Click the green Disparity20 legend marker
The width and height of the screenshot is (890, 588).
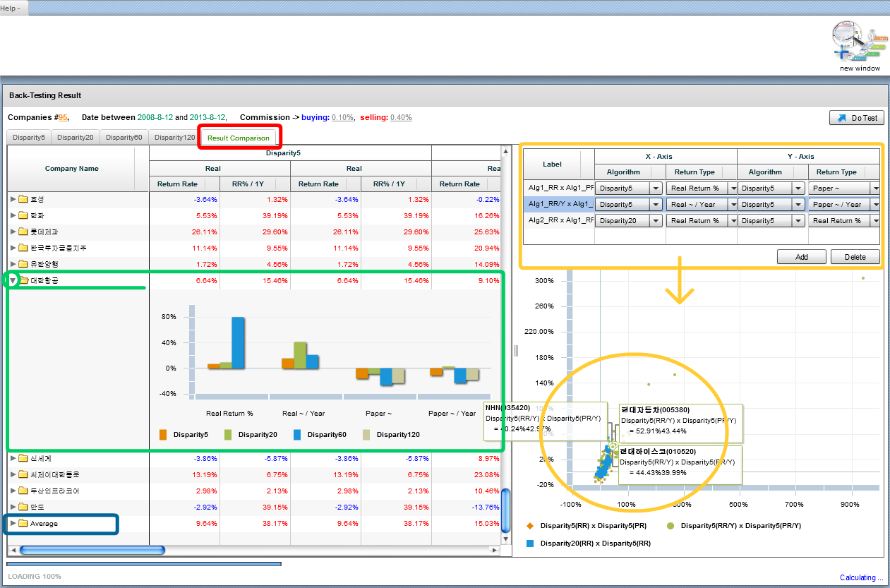coord(228,435)
